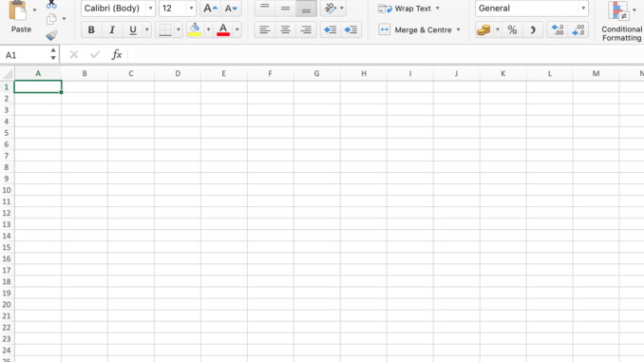Click the Percent Style icon

point(512,29)
